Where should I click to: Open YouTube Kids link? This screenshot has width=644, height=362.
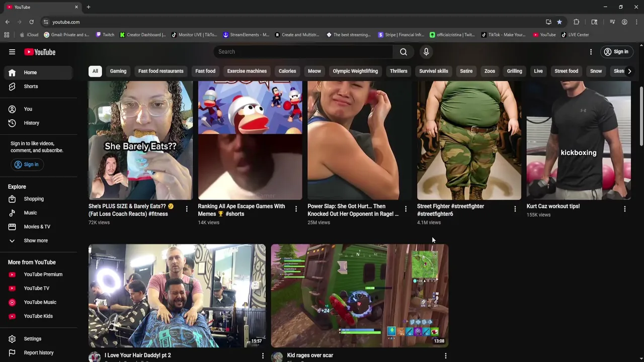pyautogui.click(x=39, y=316)
